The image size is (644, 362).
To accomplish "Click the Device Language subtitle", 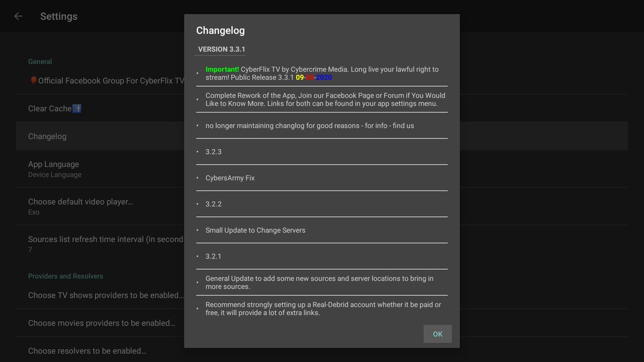I will pos(55,175).
